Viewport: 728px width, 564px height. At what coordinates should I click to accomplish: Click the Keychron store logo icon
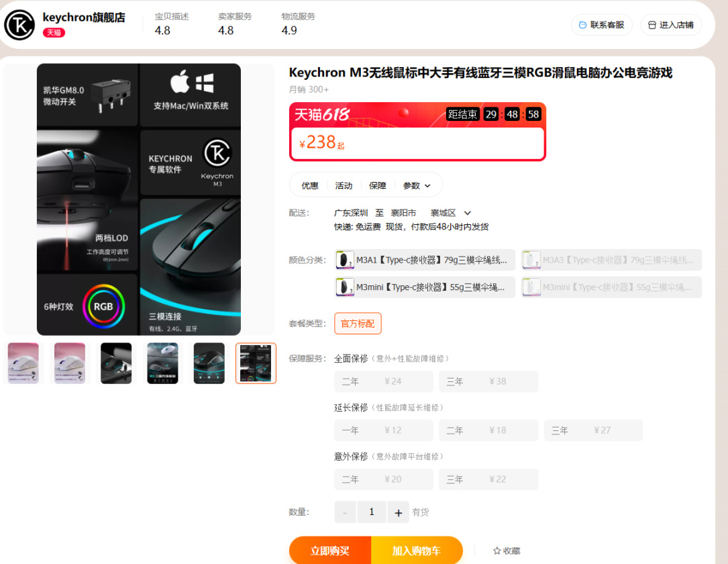[19, 25]
